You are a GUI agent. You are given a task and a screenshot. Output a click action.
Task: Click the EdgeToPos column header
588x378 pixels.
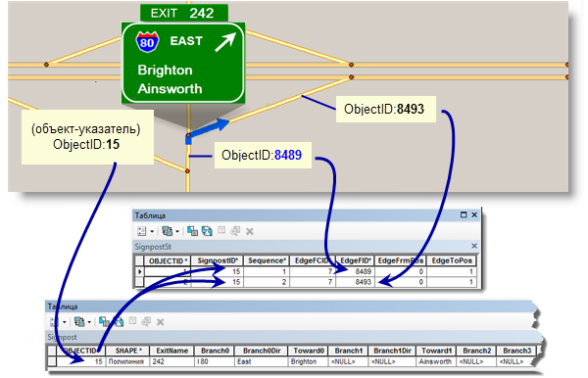[x=452, y=260]
